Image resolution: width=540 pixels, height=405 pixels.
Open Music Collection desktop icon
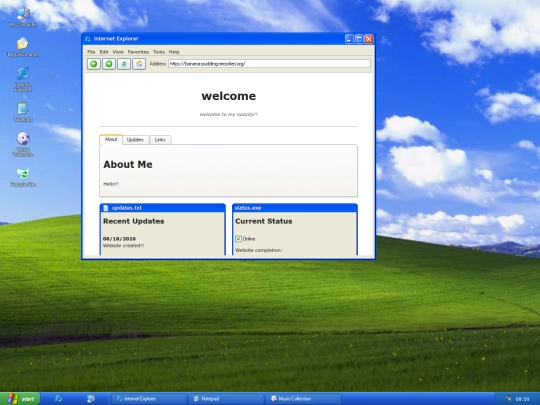(x=23, y=144)
